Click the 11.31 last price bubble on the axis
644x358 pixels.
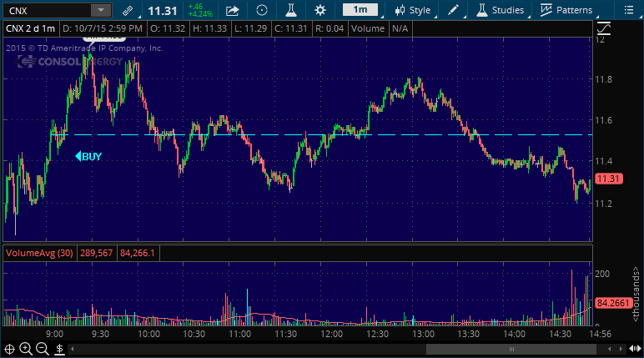[x=609, y=179]
